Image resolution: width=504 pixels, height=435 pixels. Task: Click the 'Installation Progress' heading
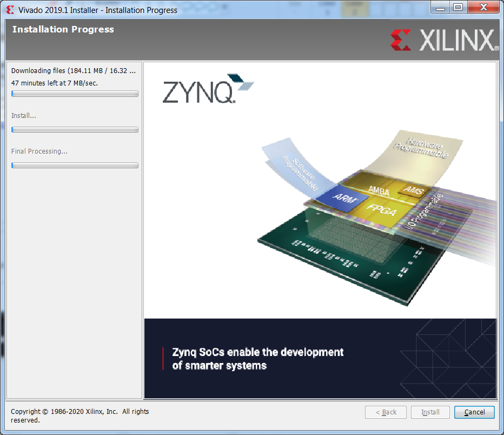point(63,29)
